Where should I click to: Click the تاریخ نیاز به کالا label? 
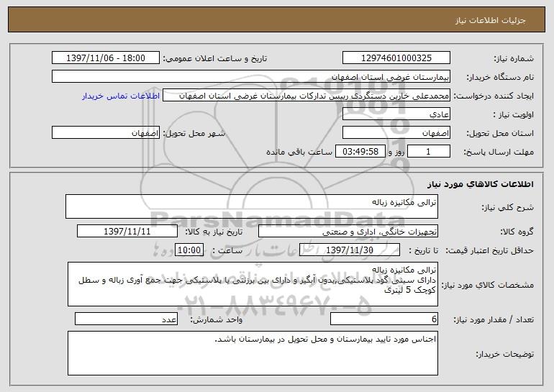214,232
